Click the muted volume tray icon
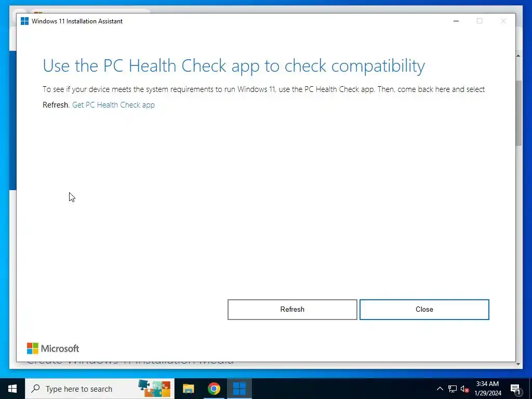Viewport: 532px width, 399px height. point(464,389)
